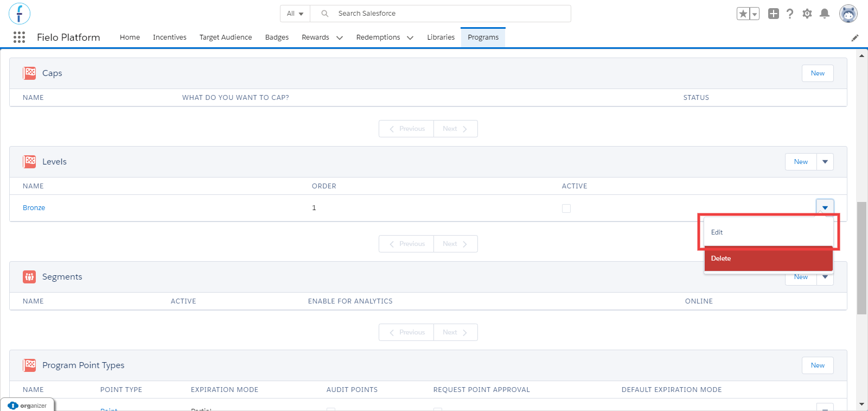Click the scrollbar down arrow
This screenshot has height=411, width=868.
click(861, 404)
